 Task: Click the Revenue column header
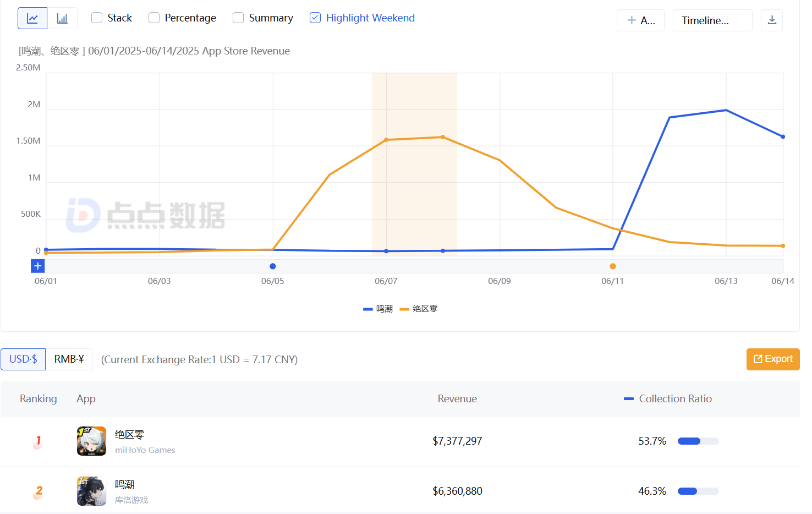tap(457, 398)
